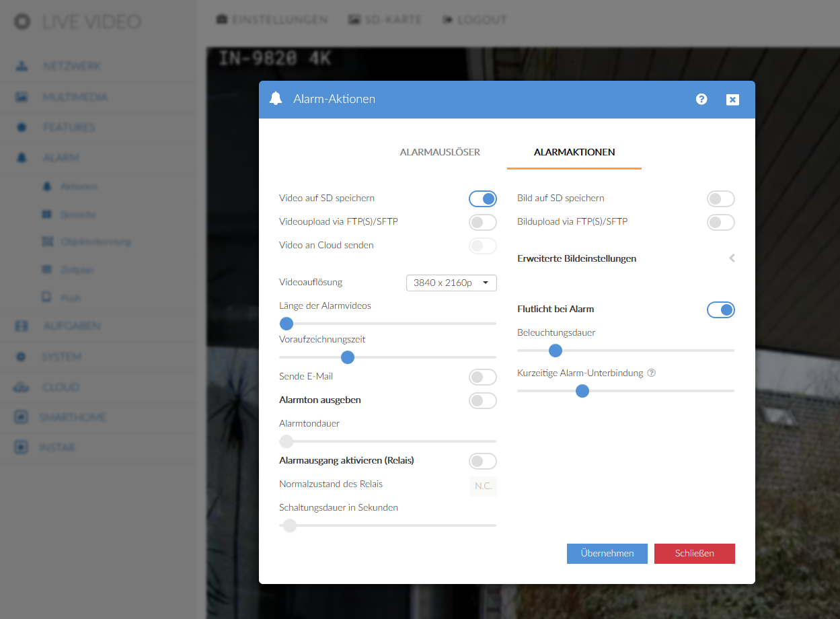
Task: Enable Bild auf SD speichern toggle
Action: pyautogui.click(x=720, y=198)
